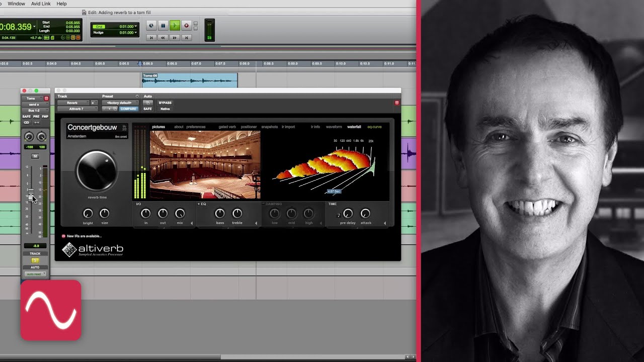Viewport: 644px width, 362px height.
Task: Arm recording with the transport Record button
Action: (186, 25)
